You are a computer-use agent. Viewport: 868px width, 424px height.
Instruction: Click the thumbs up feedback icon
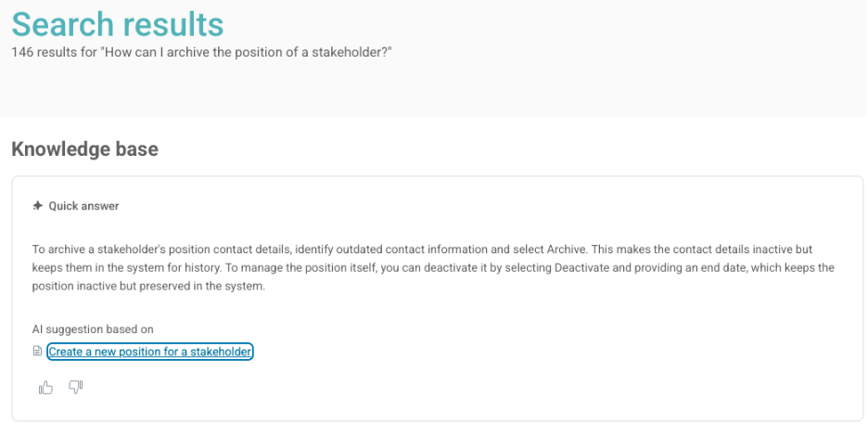pos(45,388)
